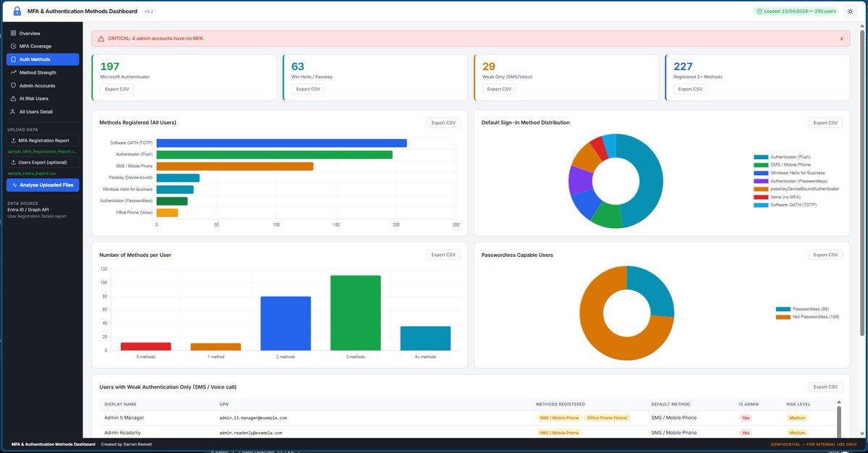868x453 pixels.
Task: Click the upload icon on Users Export (optional)
Action: pyautogui.click(x=14, y=161)
